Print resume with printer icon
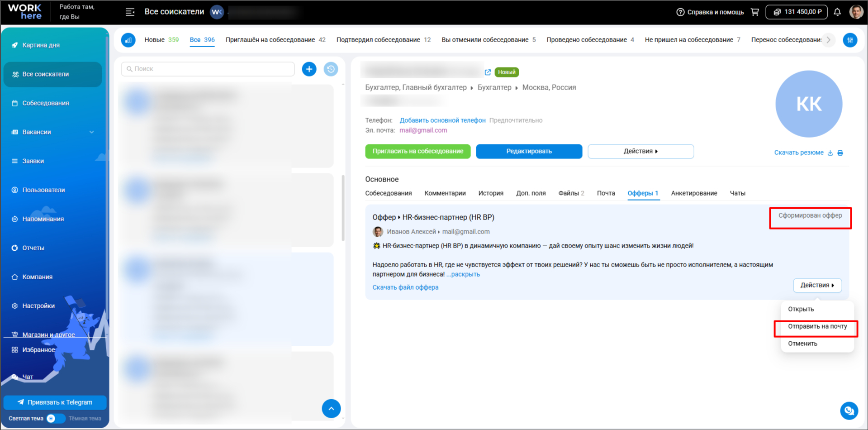868x430 pixels. (x=840, y=153)
